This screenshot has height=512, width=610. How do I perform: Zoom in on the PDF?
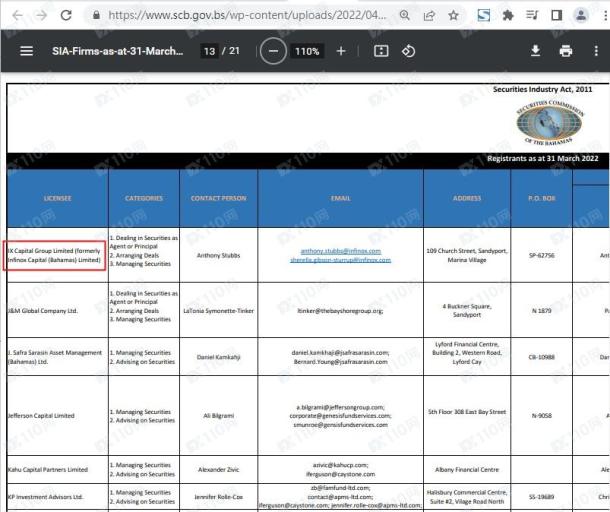point(341,51)
